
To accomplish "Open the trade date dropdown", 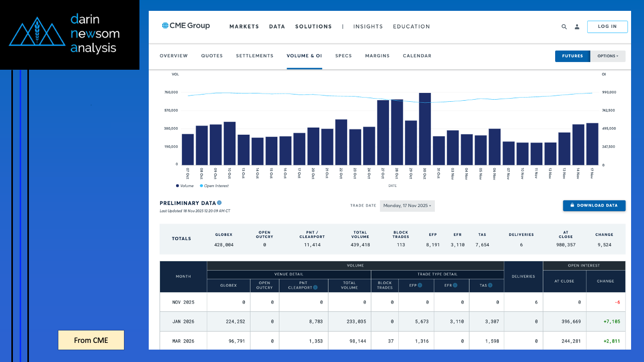I will tap(407, 206).
